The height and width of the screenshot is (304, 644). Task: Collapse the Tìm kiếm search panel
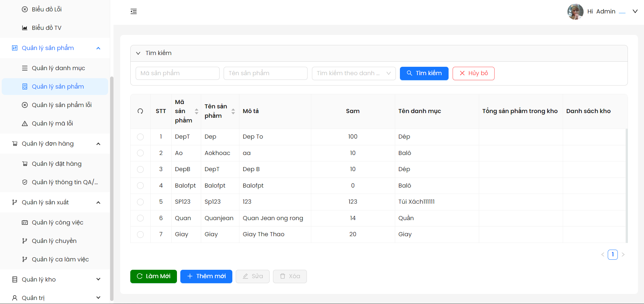pyautogui.click(x=138, y=53)
